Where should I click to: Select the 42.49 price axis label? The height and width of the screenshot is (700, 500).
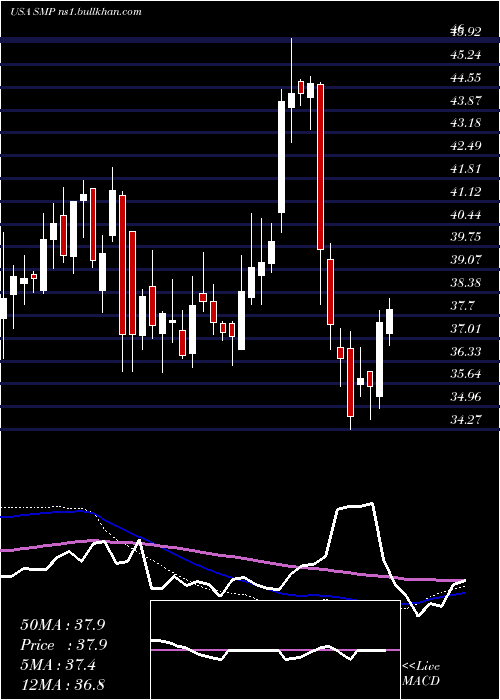466,146
